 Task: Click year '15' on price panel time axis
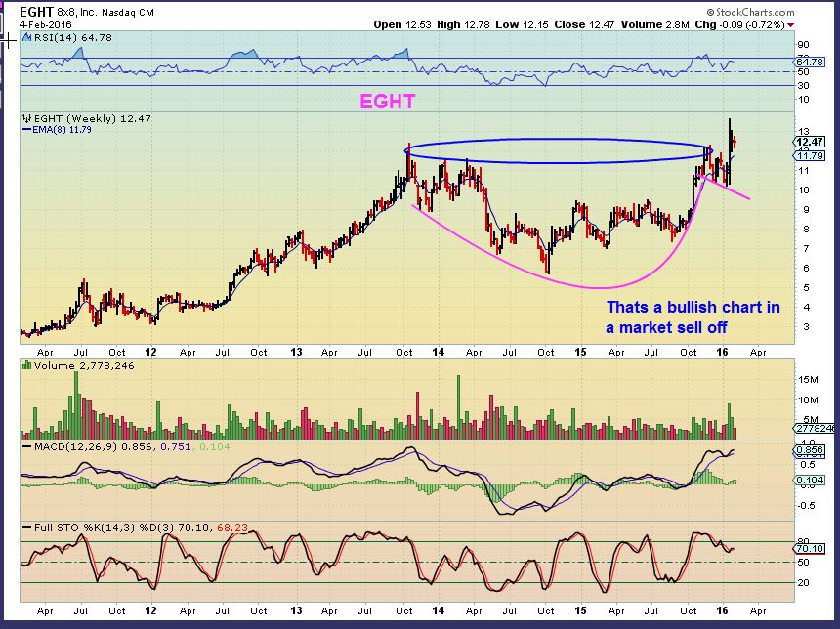pyautogui.click(x=581, y=352)
